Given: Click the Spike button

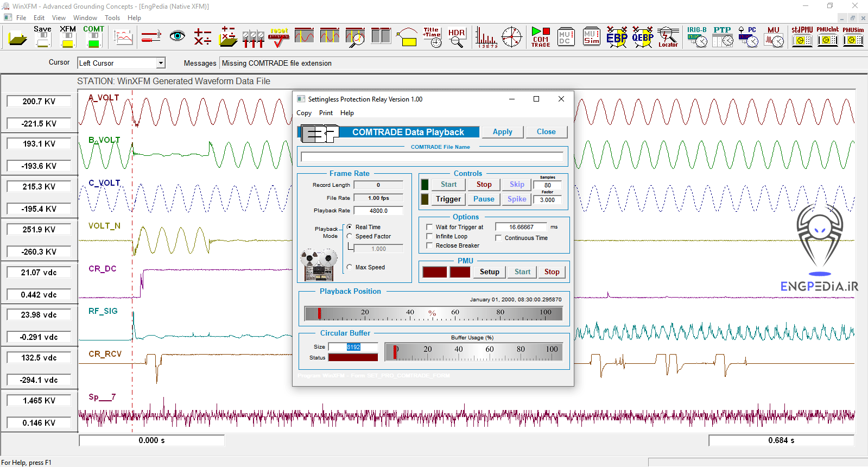Looking at the screenshot, I should coord(517,199).
